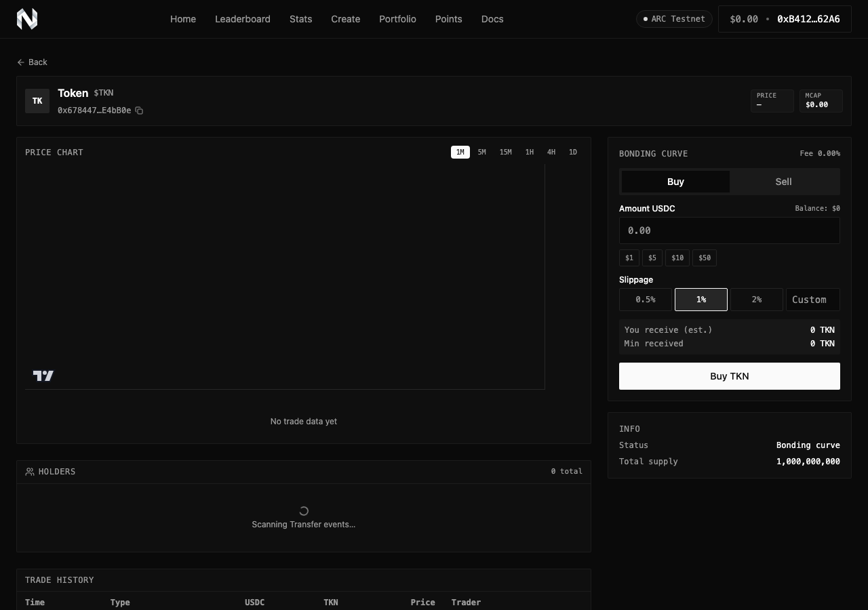
Task: Click the Price column header
Action: click(422, 603)
